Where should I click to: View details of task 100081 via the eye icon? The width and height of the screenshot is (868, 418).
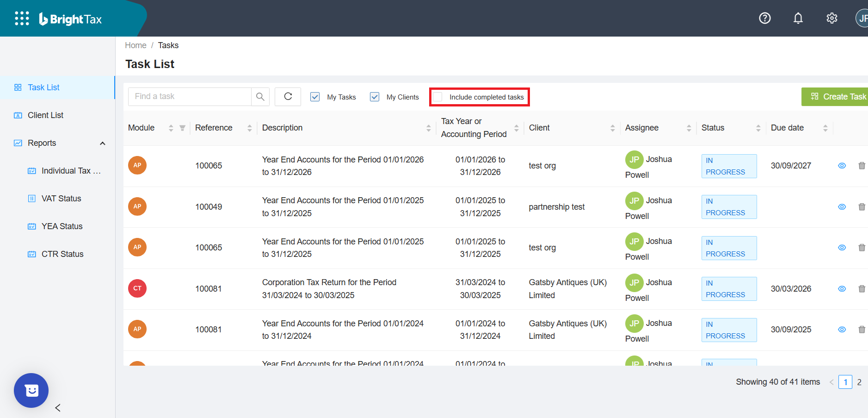[x=842, y=288]
